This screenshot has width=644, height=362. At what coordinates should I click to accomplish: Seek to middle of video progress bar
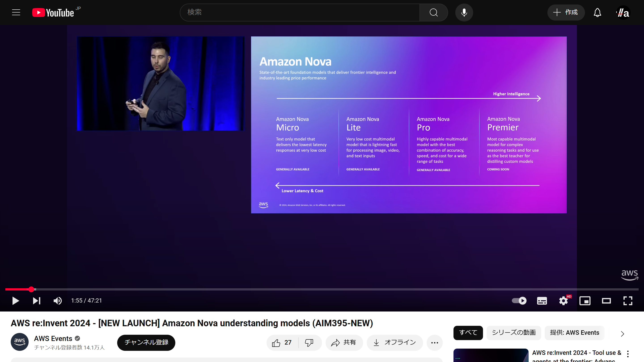tap(322, 289)
